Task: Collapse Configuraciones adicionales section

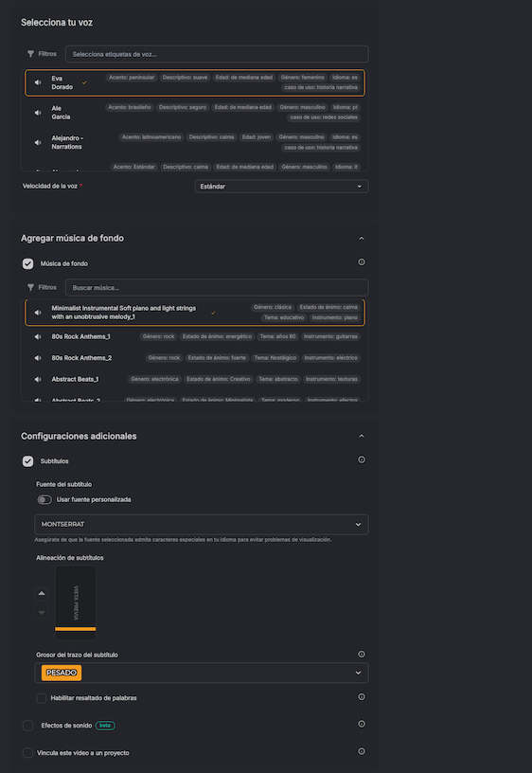Action: [x=362, y=437]
